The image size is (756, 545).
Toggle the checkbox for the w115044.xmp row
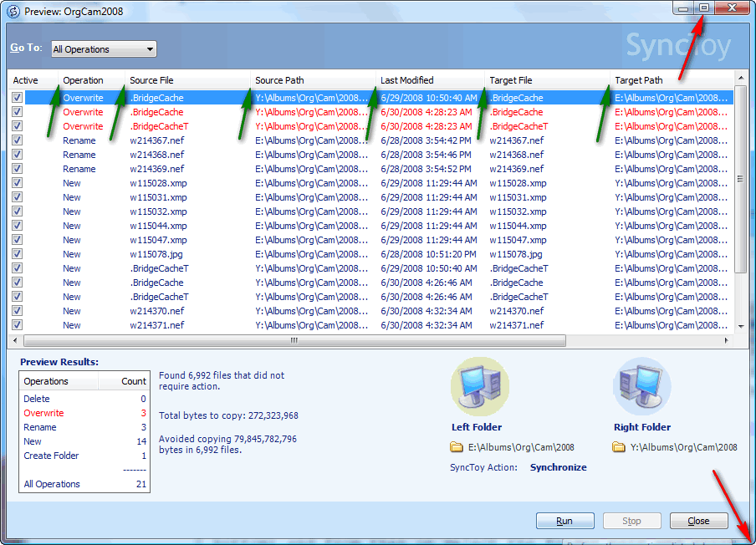click(x=18, y=226)
